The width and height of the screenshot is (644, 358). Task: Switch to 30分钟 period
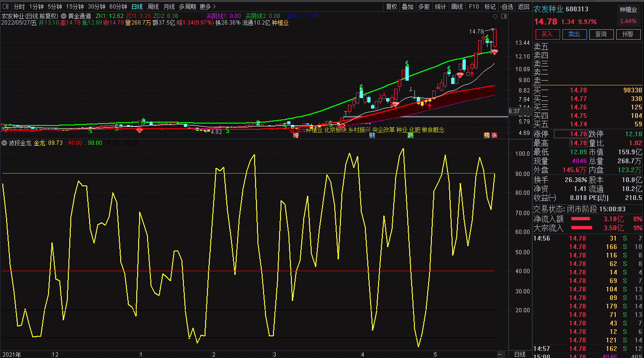pos(97,7)
